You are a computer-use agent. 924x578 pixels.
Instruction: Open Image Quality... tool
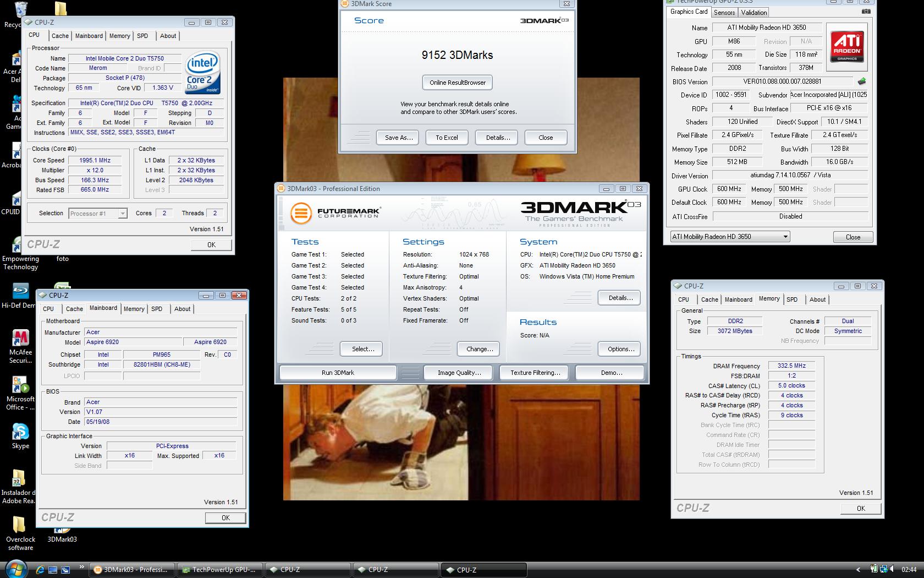(459, 373)
